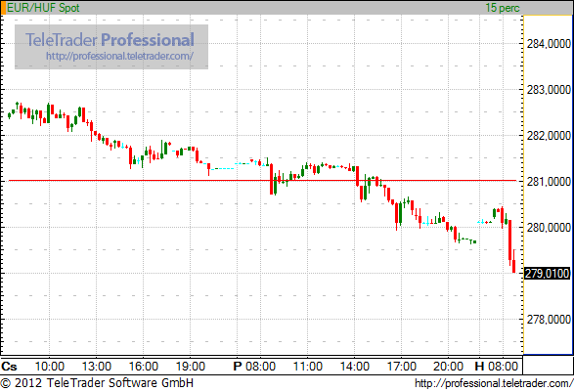
Task: Click the 15 perc interval label
Action: point(503,8)
